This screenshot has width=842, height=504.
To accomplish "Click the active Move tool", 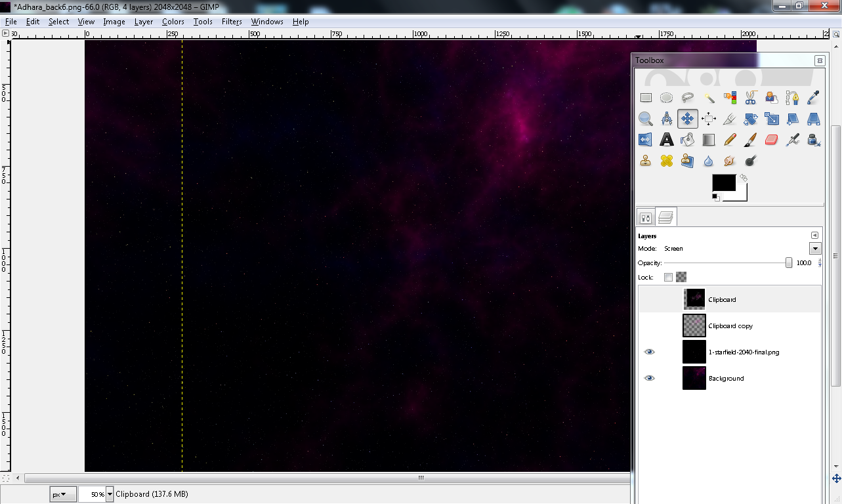I will click(x=687, y=119).
